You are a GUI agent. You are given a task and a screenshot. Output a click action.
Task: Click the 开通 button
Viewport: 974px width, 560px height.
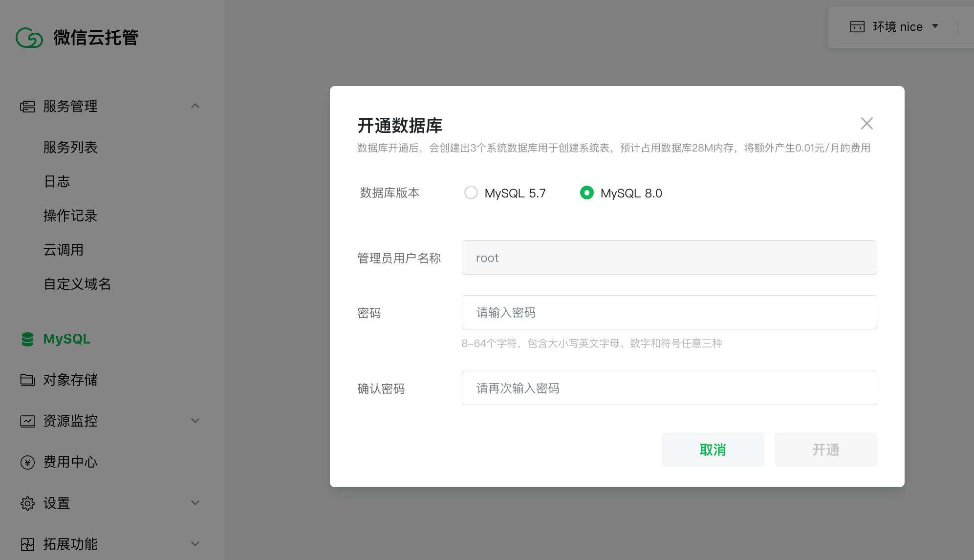pos(825,450)
